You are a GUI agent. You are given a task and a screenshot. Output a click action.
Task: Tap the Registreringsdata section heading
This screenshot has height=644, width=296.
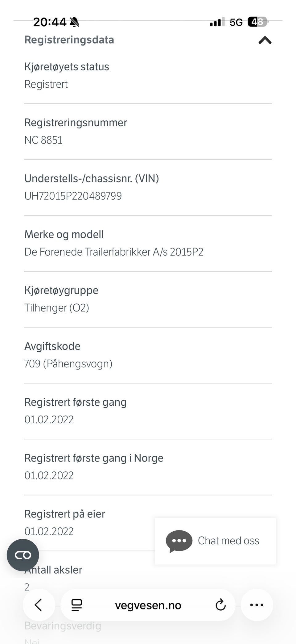click(x=69, y=40)
